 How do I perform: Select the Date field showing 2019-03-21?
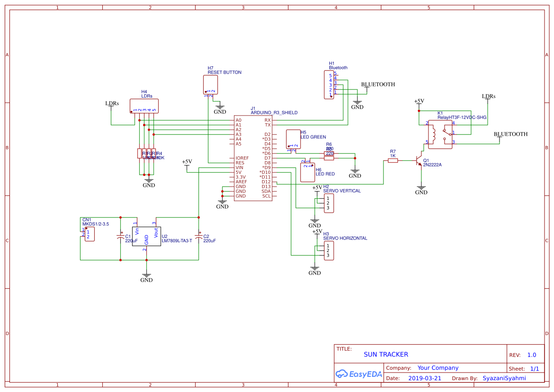pos(425,378)
